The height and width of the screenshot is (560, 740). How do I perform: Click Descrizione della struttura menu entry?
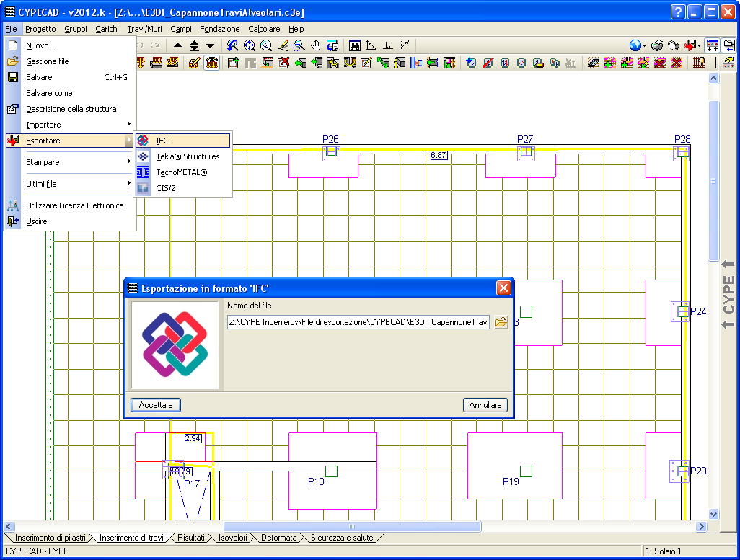click(x=71, y=109)
